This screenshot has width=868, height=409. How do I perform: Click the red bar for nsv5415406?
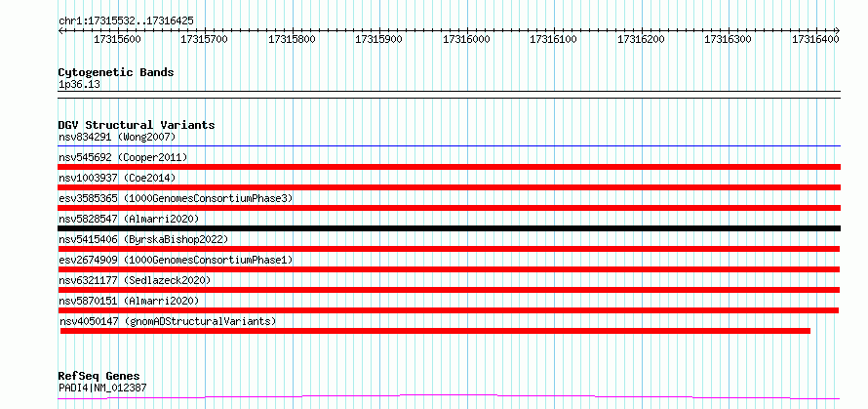(x=449, y=249)
